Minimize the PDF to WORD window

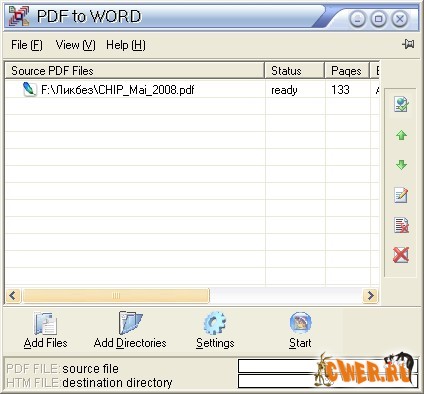[358, 19]
